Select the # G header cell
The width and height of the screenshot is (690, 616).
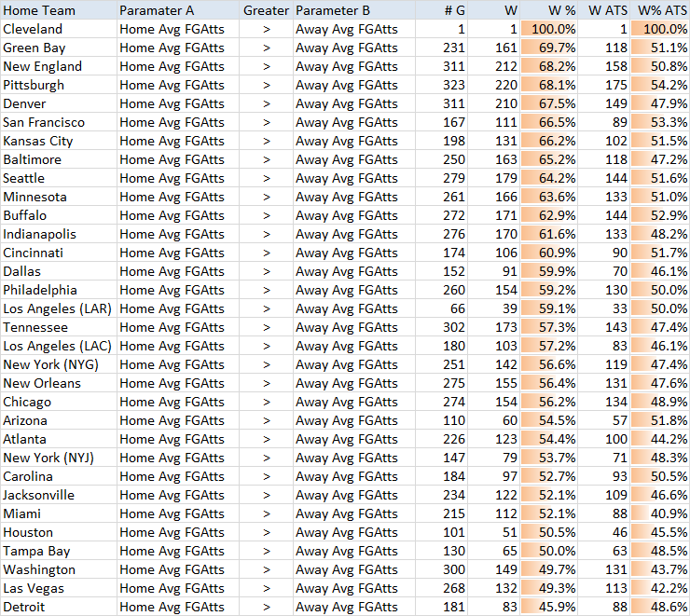click(x=441, y=10)
